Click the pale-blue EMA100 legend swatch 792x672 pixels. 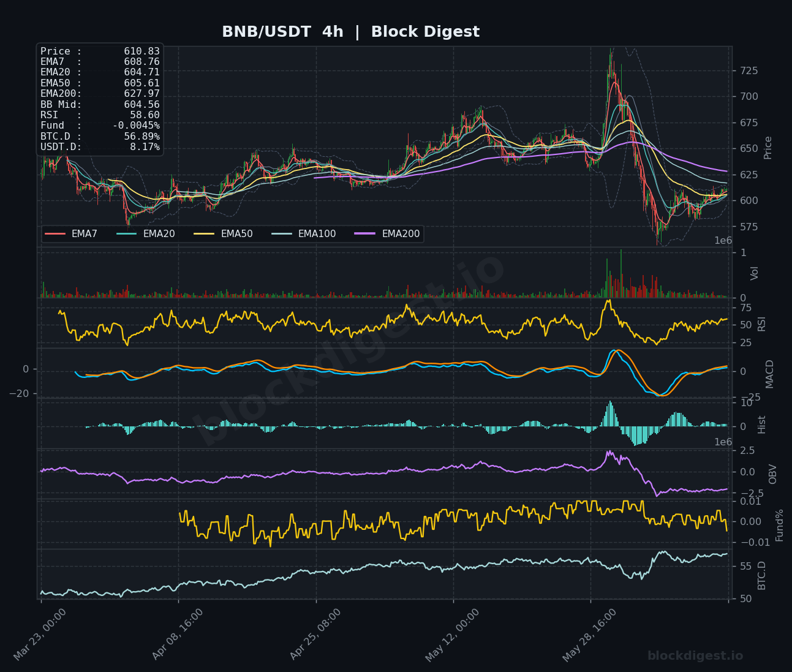[x=282, y=234]
